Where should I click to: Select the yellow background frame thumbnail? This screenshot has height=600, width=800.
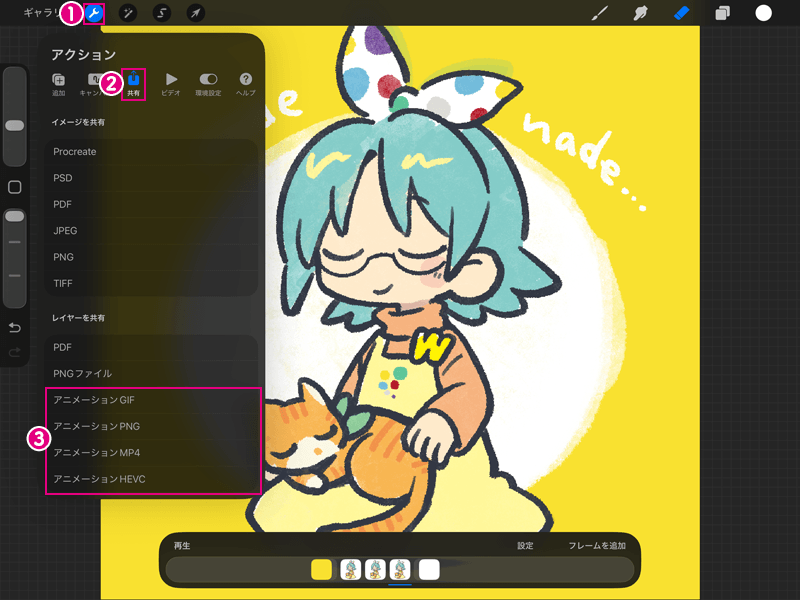(321, 569)
